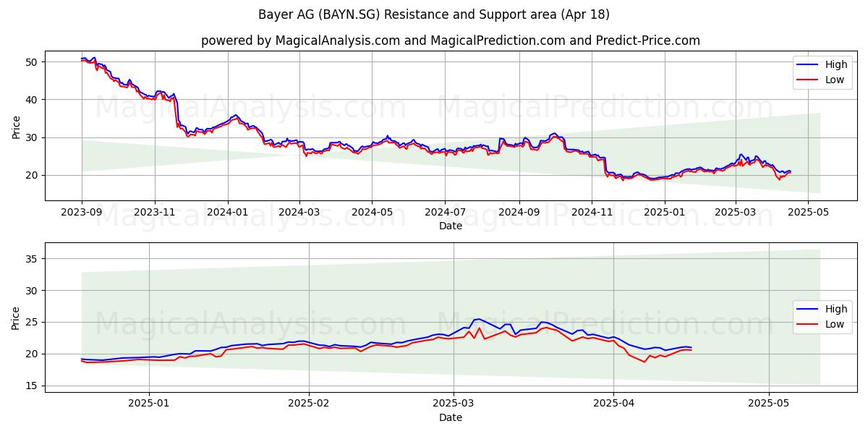Click the '2024-09' x-axis label in the top chart
This screenshot has width=868, height=434.
(x=519, y=213)
